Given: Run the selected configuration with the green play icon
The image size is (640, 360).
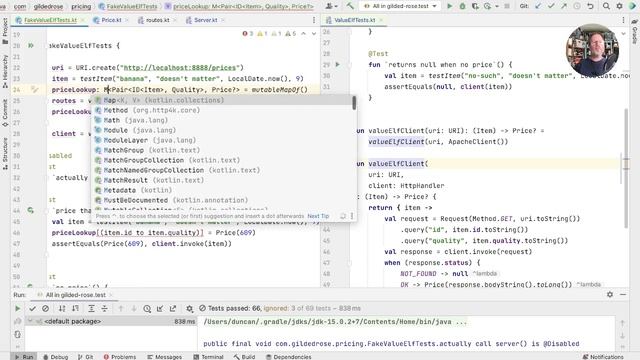Looking at the screenshot, I should pyautogui.click(x=449, y=6).
